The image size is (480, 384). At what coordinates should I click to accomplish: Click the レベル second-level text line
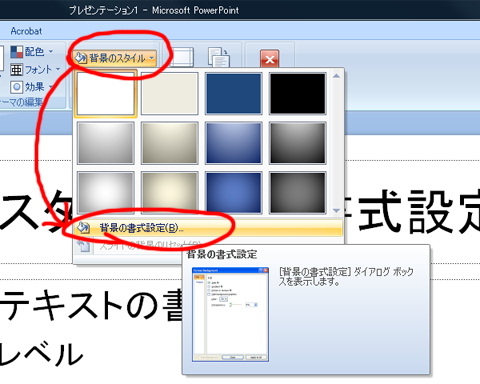pos(41,354)
